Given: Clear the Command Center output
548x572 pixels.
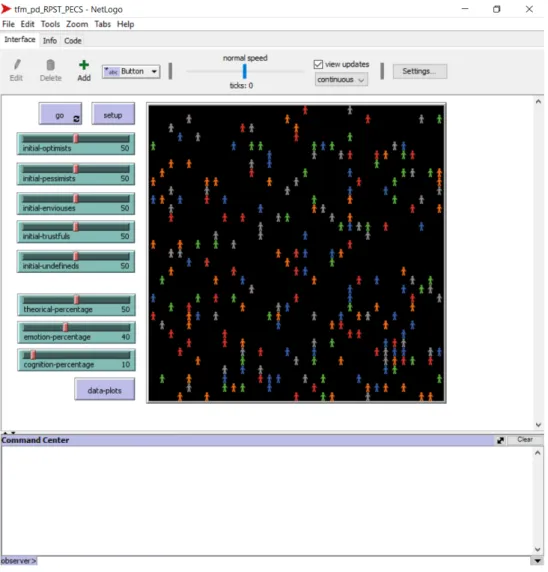Looking at the screenshot, I should [525, 440].
